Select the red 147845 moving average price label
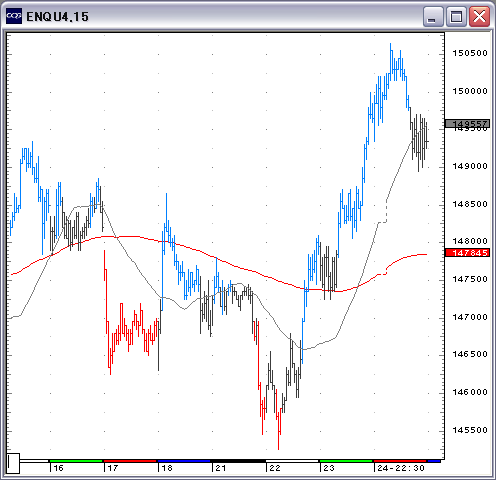 pyautogui.click(x=467, y=253)
